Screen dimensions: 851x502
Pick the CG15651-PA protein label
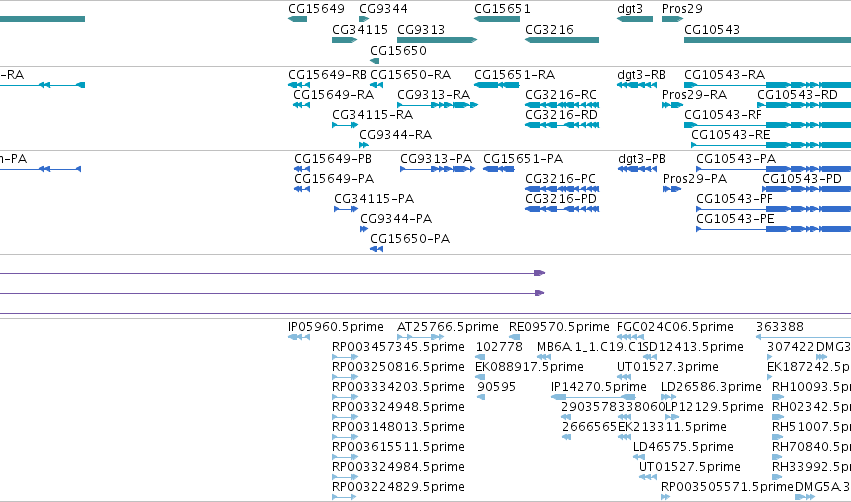point(523,159)
